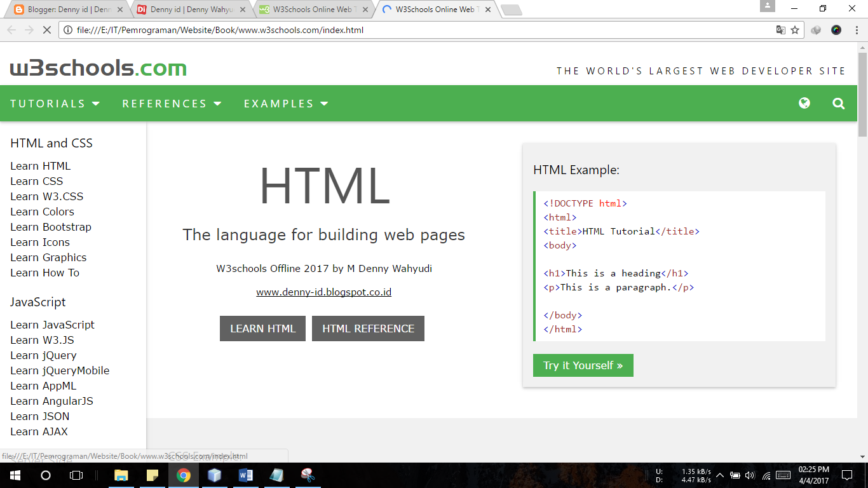Click the volume speaker tray icon
Viewport: 868px width, 488px height.
pos(750,475)
